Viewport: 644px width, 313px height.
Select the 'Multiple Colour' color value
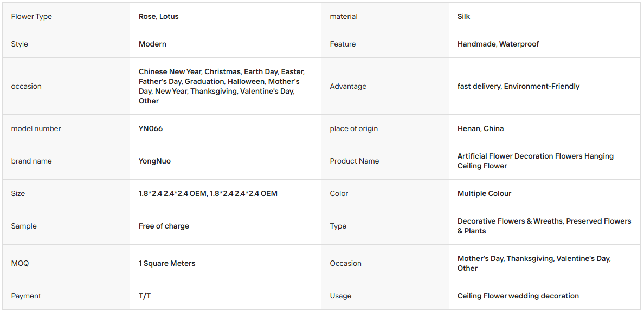point(484,193)
